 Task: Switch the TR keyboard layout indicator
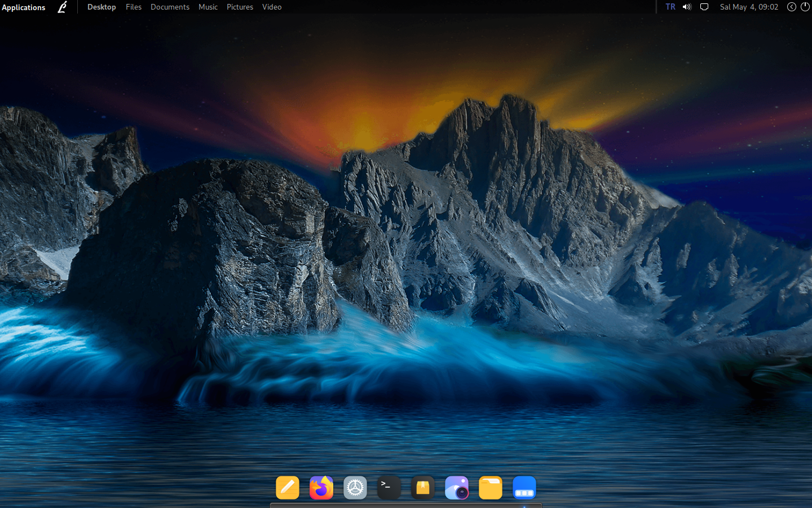(x=670, y=7)
